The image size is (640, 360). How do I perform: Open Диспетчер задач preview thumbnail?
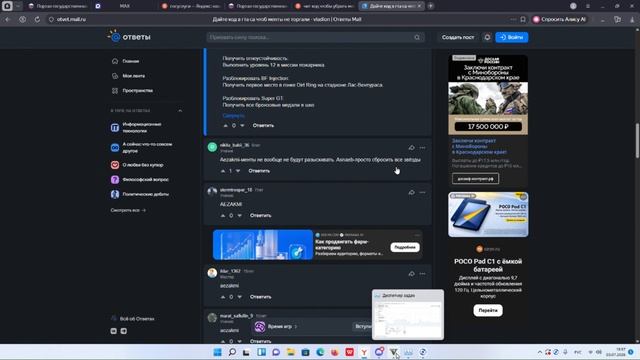tap(408, 315)
